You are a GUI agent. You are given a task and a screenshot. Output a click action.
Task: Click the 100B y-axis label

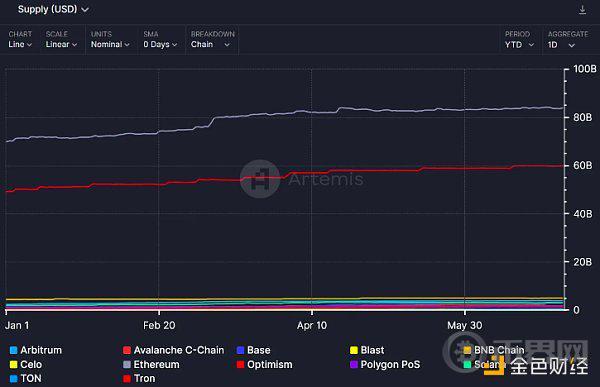(585, 69)
